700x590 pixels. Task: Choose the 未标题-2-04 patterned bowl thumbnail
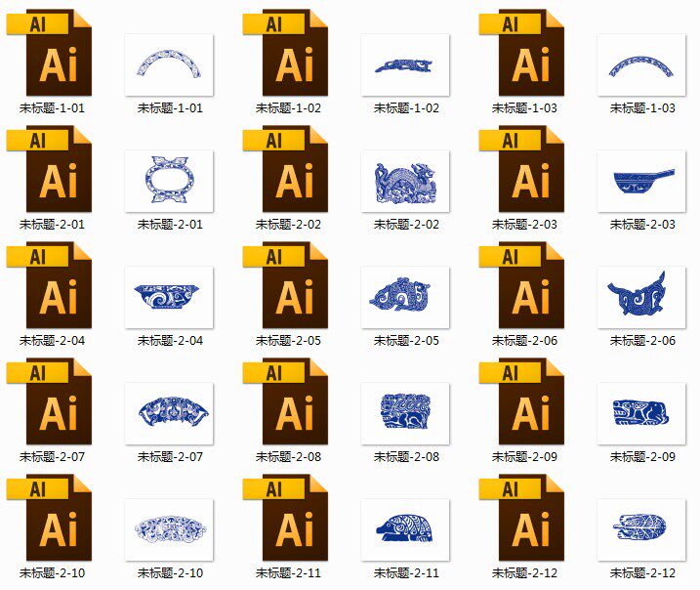(169, 297)
